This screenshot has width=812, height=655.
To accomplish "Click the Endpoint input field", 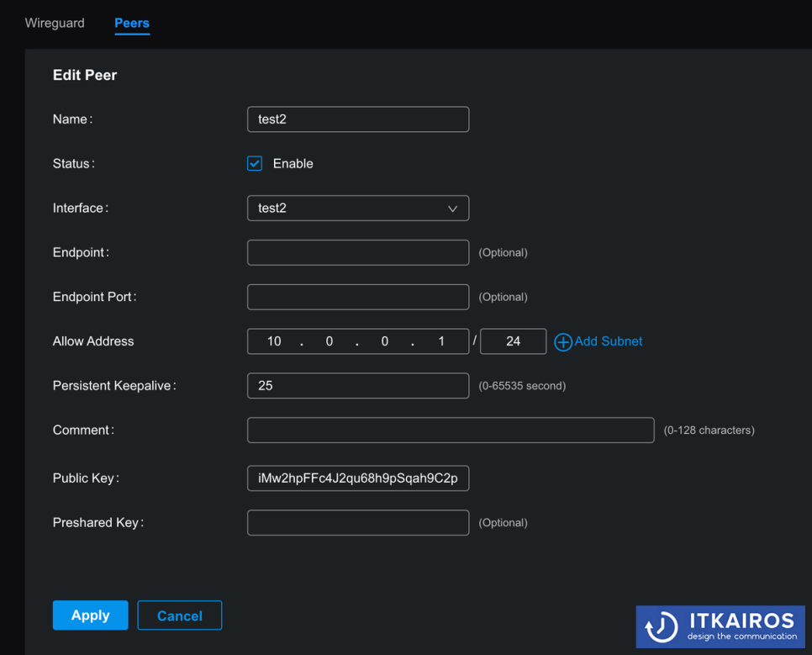I will click(358, 252).
